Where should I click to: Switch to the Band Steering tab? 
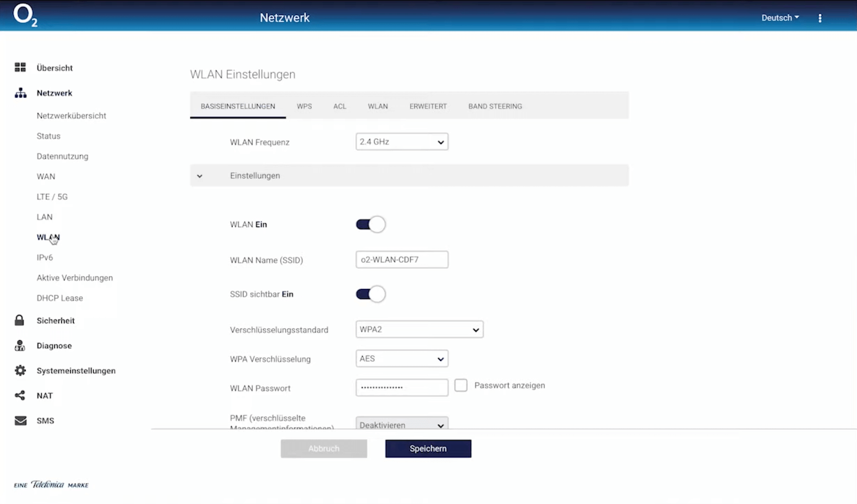(x=495, y=106)
